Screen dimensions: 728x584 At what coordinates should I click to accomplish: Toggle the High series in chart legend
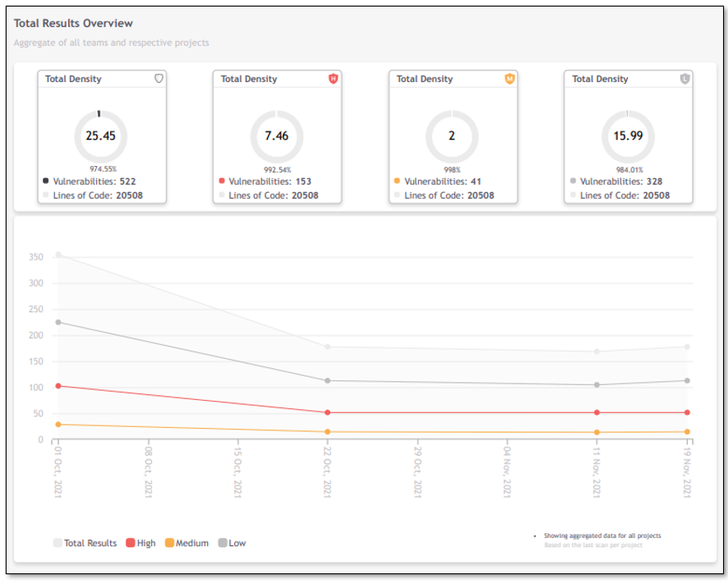click(141, 543)
